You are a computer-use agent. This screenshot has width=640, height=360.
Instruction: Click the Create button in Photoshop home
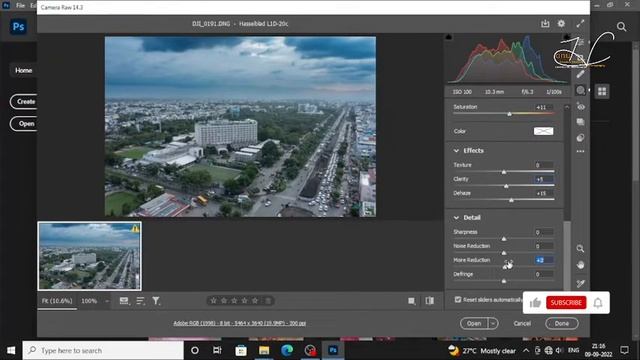pyautogui.click(x=24, y=102)
